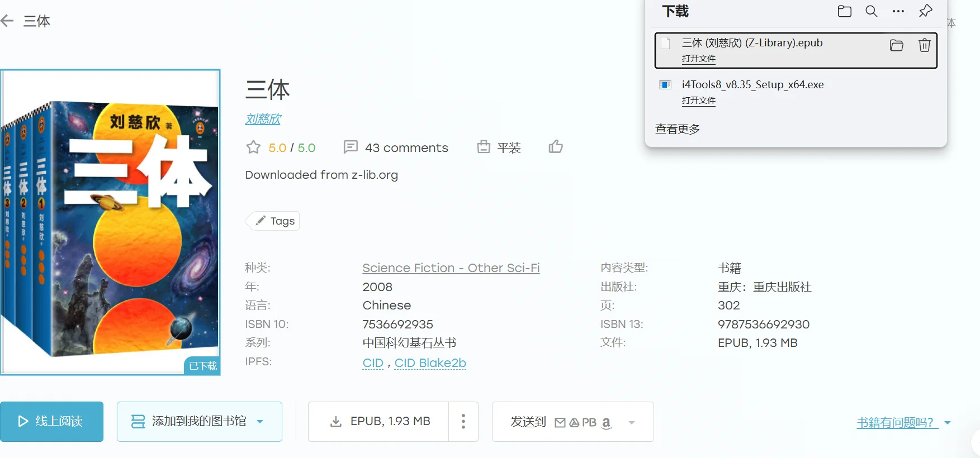
Task: Click the language value Chinese
Action: tap(387, 306)
